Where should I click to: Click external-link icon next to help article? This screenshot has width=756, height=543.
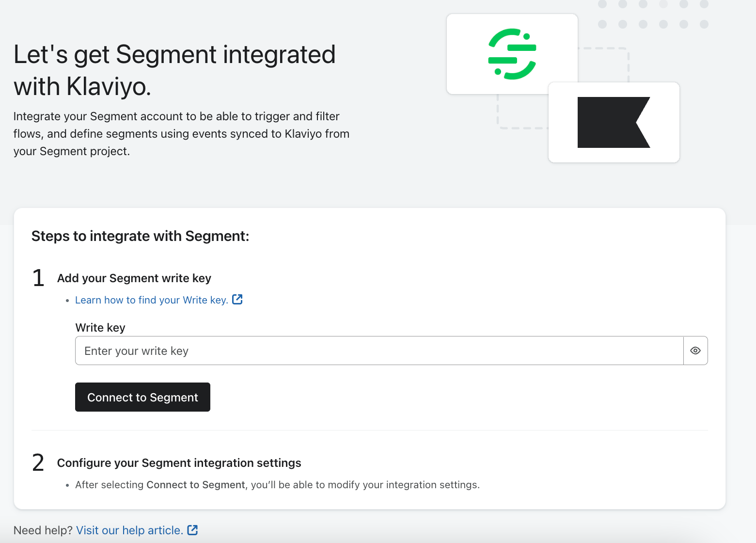pos(192,530)
